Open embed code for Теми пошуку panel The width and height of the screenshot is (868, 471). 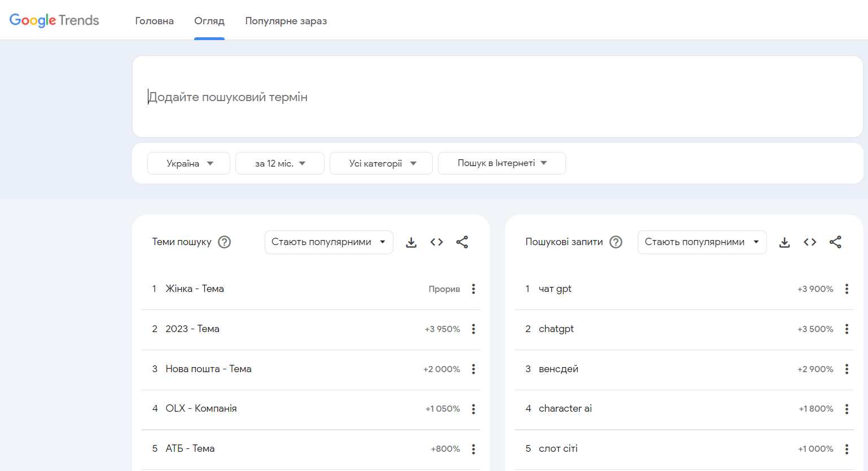point(436,242)
